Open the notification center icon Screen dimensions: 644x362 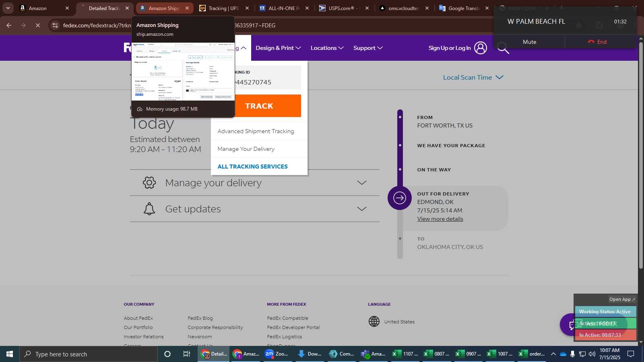pyautogui.click(x=631, y=354)
